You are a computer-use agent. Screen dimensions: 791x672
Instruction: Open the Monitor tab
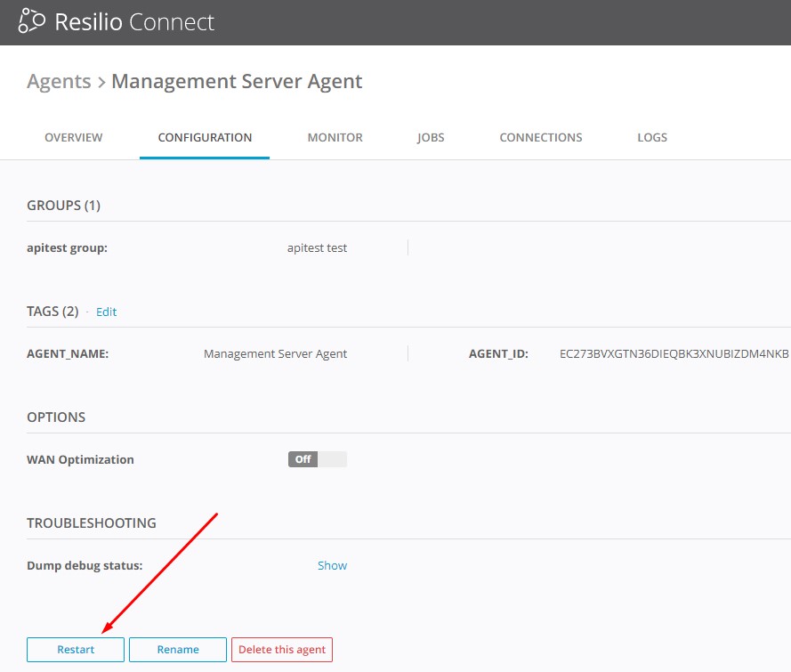point(335,138)
